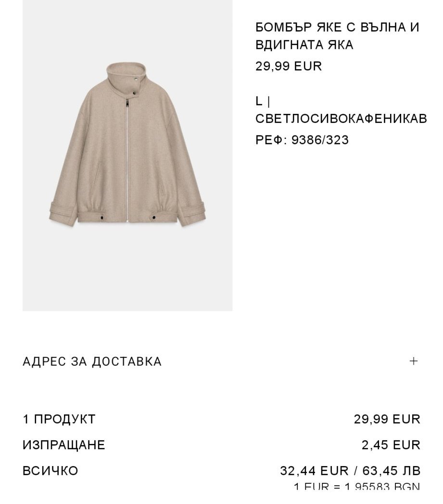
Task: Open product title БОМБЪР ЯКЕ С ВЪЛНА
Action: (x=337, y=27)
